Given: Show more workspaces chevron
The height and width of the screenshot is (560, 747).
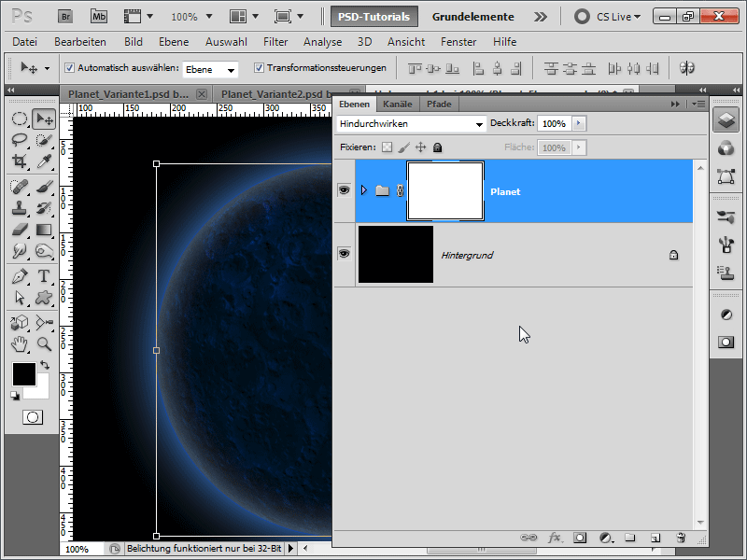Looking at the screenshot, I should point(541,17).
